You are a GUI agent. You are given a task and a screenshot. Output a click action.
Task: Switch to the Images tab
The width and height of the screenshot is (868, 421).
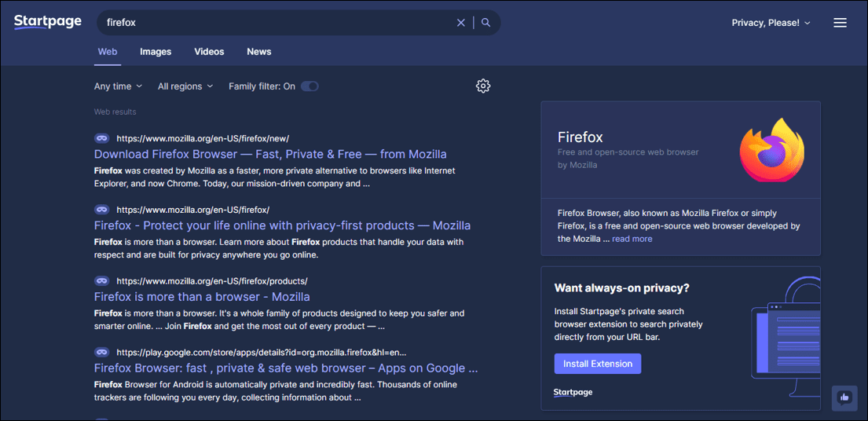[x=156, y=52]
